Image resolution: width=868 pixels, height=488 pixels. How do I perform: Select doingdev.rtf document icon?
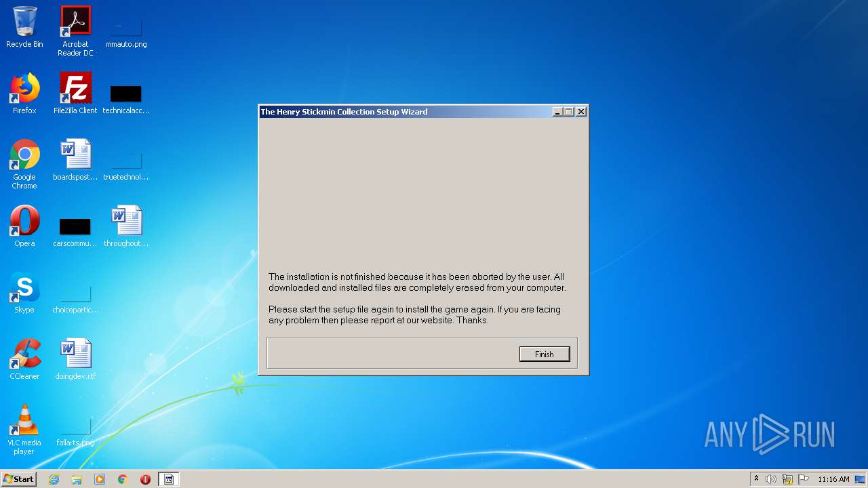[75, 360]
